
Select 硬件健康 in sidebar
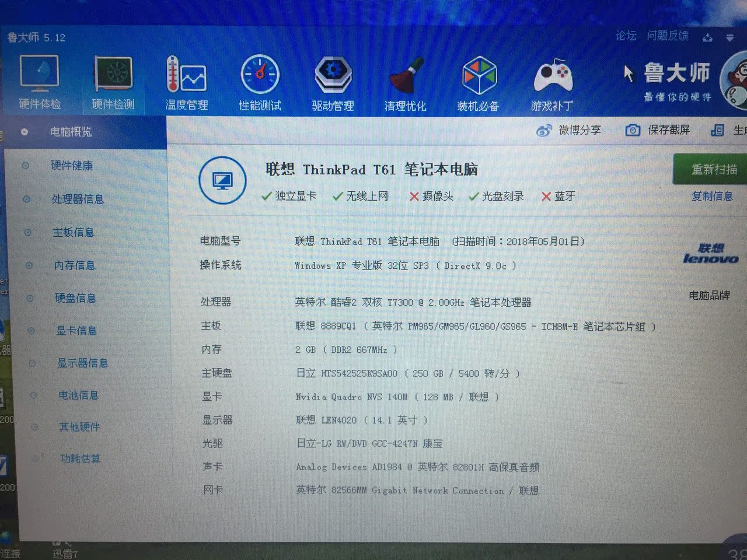(x=72, y=166)
